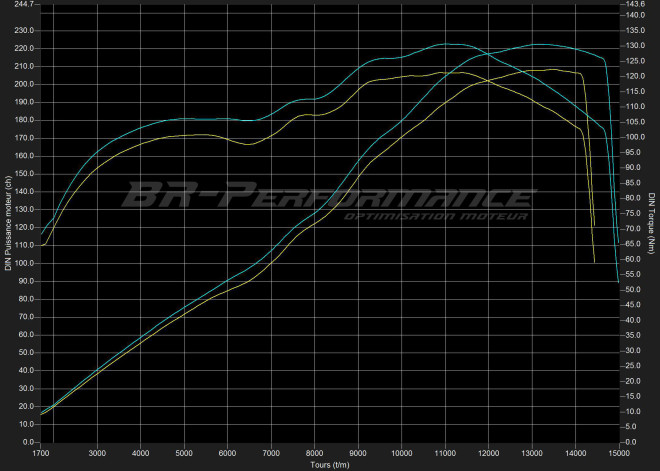Select the 13000 RPM axis tick label
The width and height of the screenshot is (660, 471).
tap(532, 453)
